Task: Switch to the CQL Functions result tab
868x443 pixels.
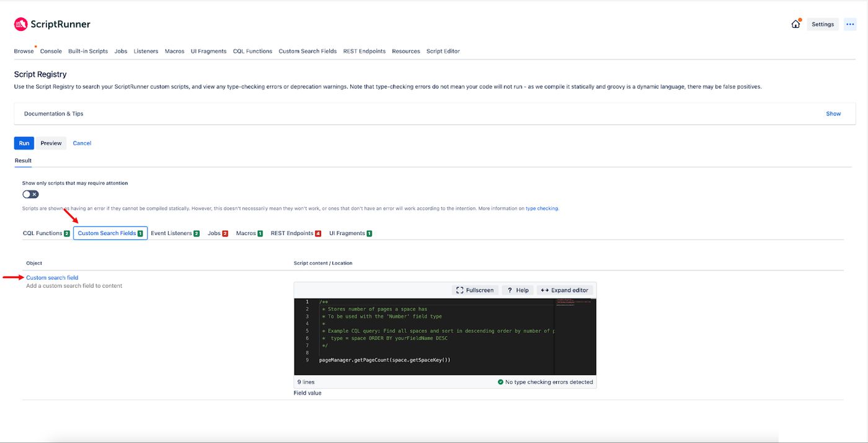Action: (46, 233)
